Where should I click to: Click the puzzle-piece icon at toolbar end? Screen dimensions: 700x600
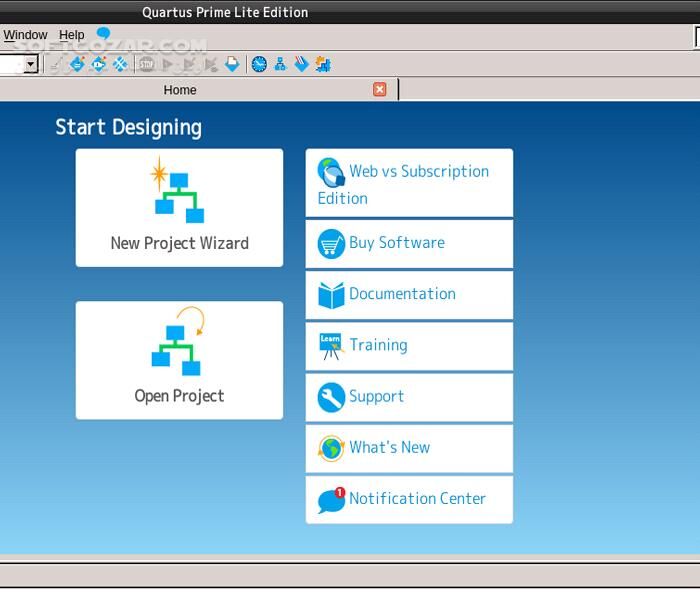point(322,64)
